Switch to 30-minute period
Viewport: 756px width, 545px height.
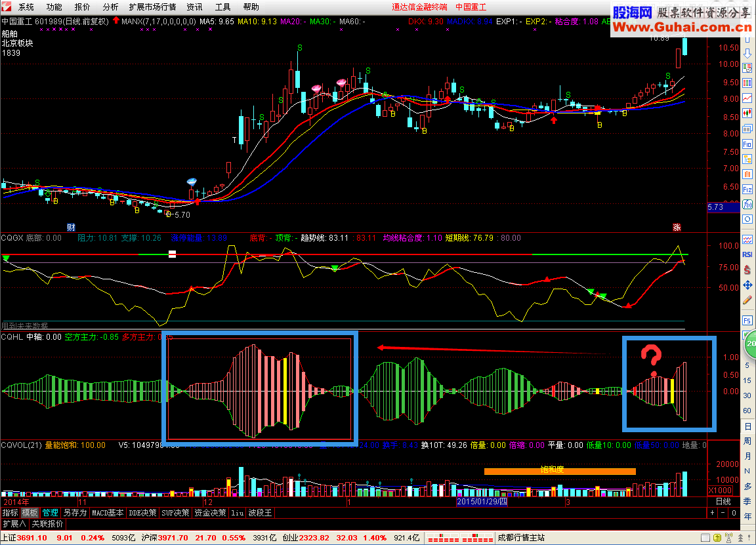click(747, 395)
